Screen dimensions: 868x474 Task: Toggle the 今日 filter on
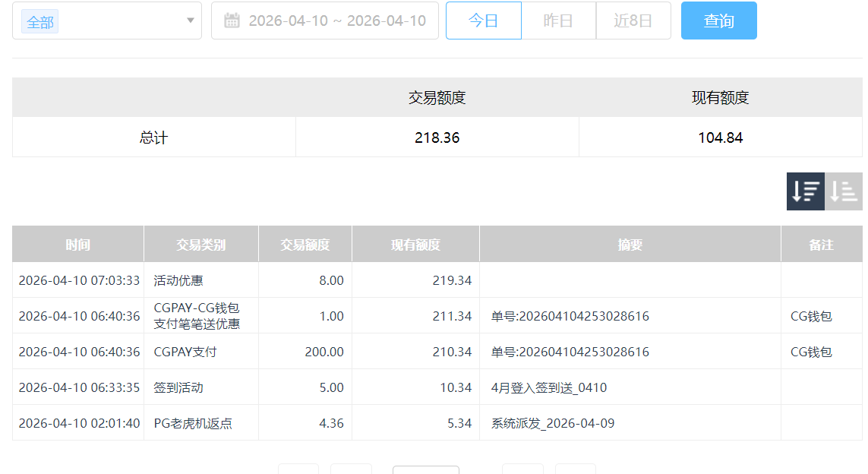[x=483, y=21]
